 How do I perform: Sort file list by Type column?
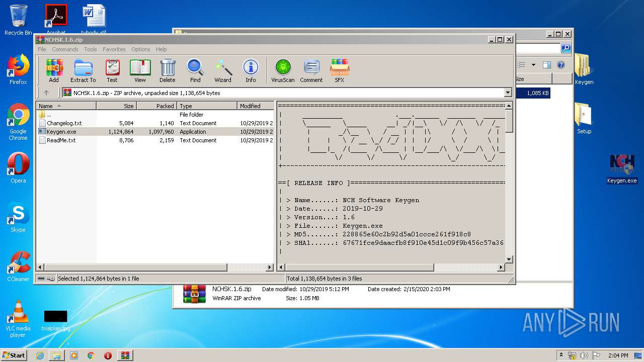(207, 106)
